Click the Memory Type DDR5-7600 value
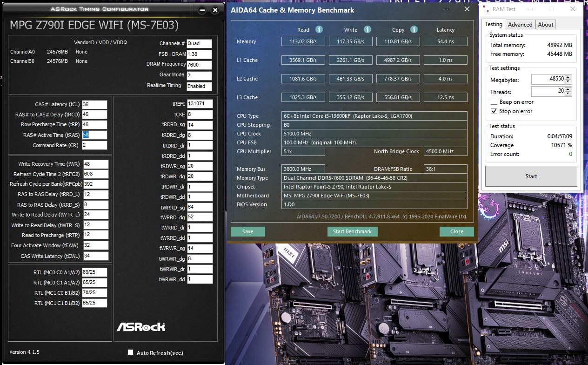588x365 pixels. [x=374, y=178]
